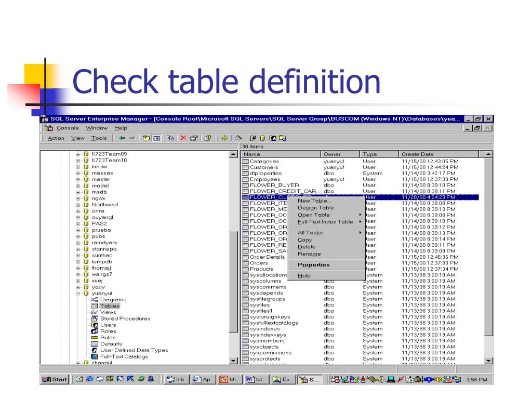532x399 pixels.
Task: Expand the msdb database node
Action: tap(78, 192)
